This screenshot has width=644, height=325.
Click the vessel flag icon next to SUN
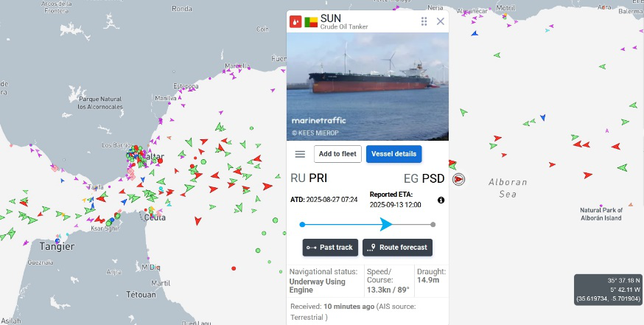click(x=311, y=22)
